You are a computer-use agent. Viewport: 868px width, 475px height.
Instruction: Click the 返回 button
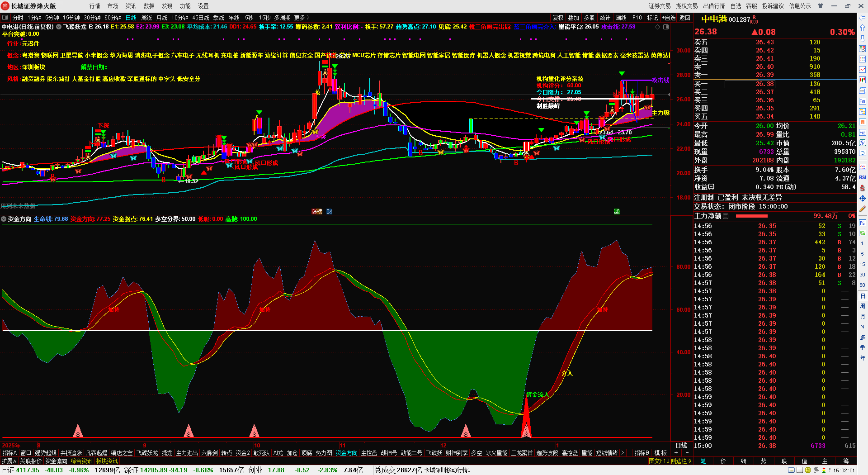coord(685,18)
